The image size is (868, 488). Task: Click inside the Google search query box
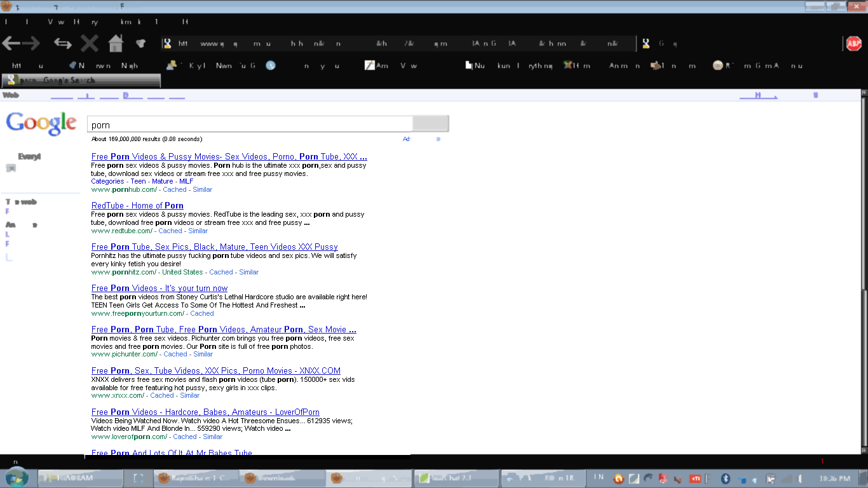coord(249,125)
